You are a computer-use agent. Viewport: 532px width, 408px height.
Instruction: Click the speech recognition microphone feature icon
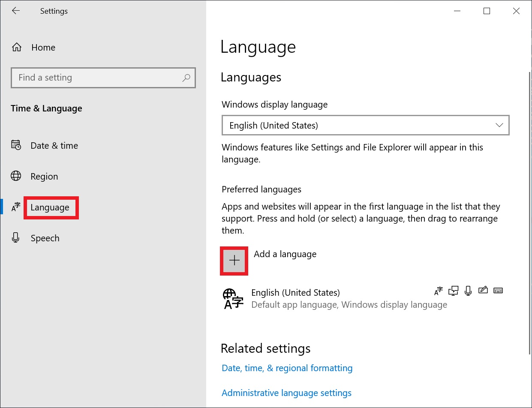[x=468, y=291]
